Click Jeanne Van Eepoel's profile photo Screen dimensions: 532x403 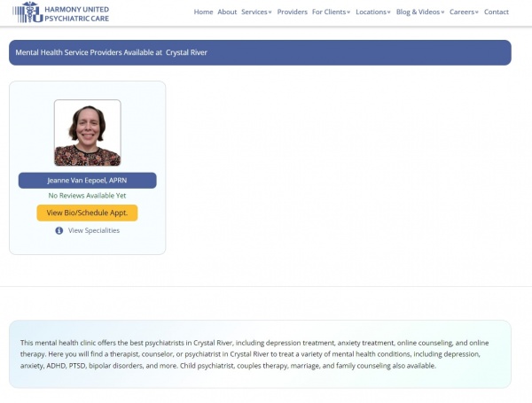88,133
